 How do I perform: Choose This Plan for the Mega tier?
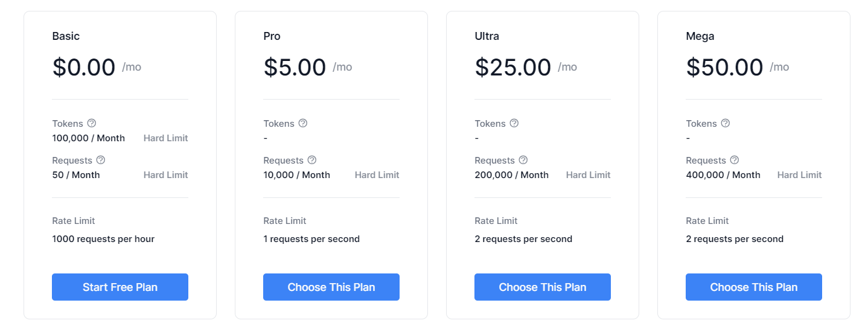754,287
